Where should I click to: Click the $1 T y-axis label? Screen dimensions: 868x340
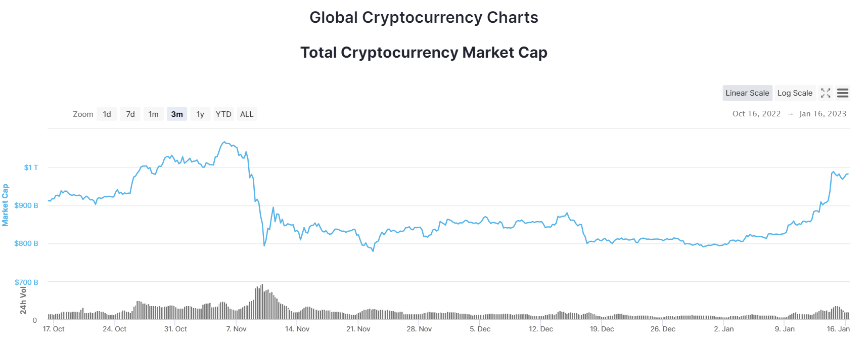coord(31,167)
